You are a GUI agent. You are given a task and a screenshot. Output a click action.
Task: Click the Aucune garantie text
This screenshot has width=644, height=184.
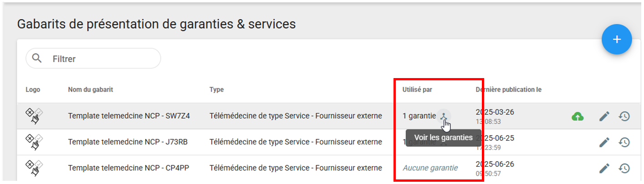tap(430, 168)
